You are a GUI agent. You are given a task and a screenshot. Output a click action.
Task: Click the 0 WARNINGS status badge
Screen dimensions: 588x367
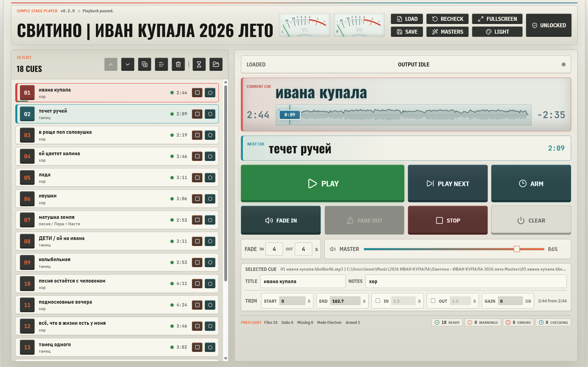(483, 322)
